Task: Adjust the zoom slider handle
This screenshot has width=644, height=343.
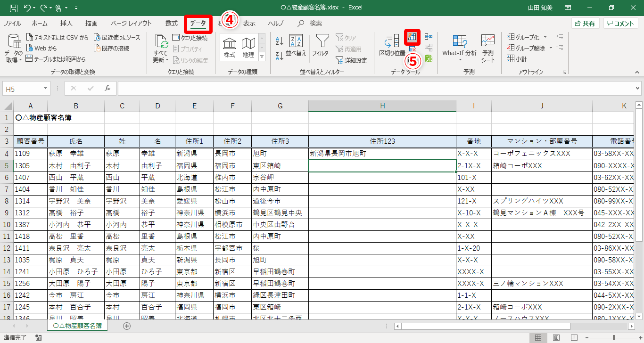Action: point(613,337)
